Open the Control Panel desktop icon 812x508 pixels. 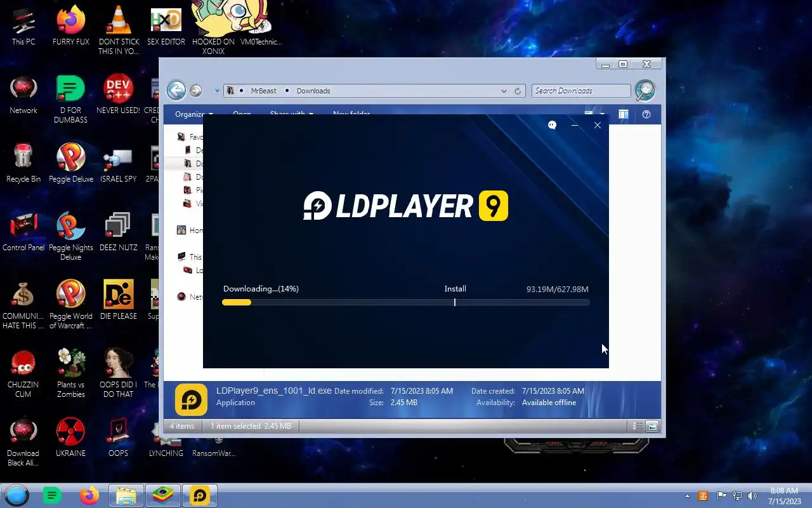(x=23, y=232)
